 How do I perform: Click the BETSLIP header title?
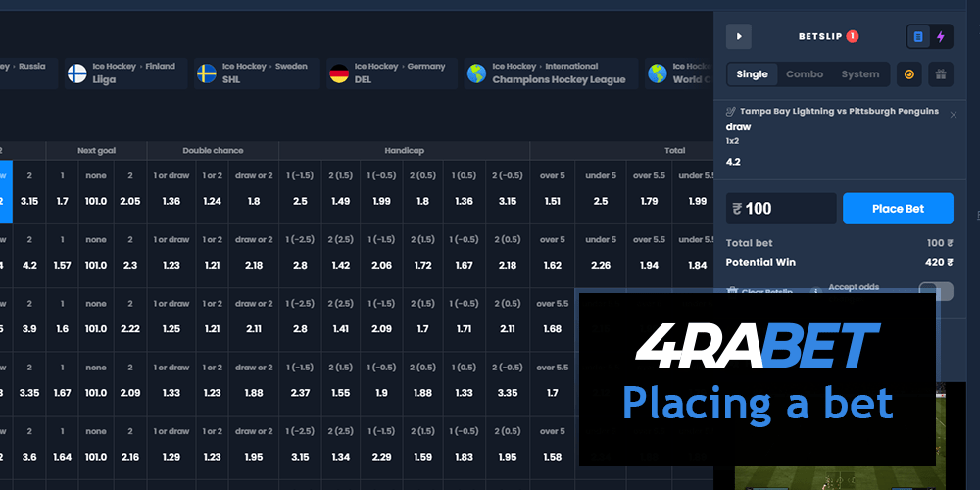coord(820,37)
